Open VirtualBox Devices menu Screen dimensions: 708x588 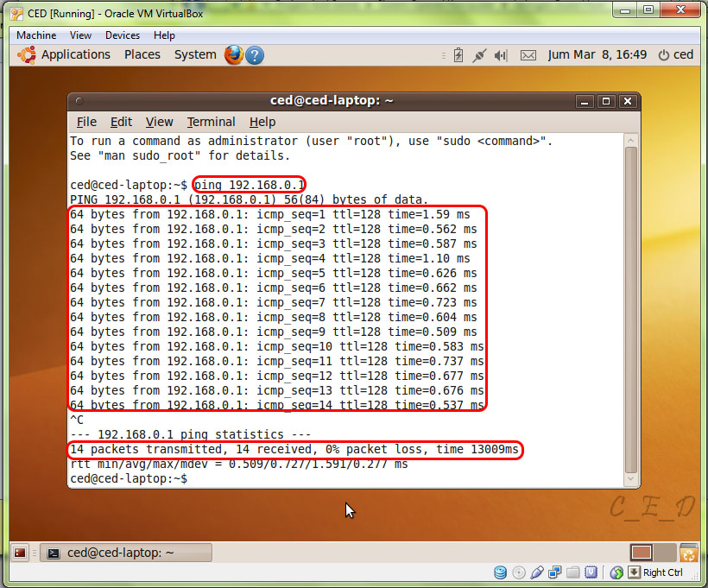click(x=123, y=35)
